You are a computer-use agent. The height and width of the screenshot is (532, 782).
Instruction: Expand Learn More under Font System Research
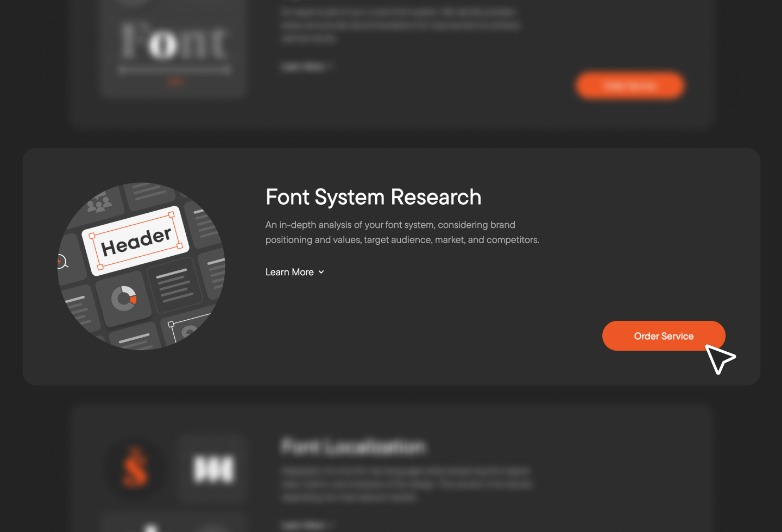click(x=294, y=272)
